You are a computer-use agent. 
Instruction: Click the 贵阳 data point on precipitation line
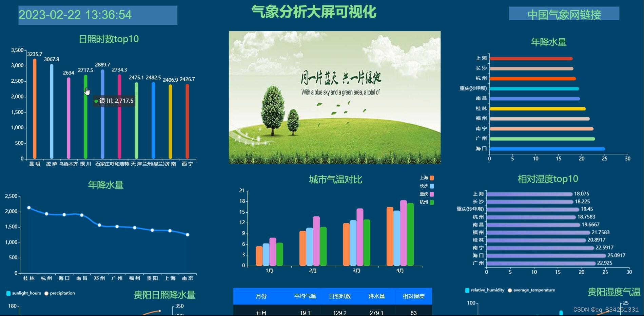[x=152, y=230]
